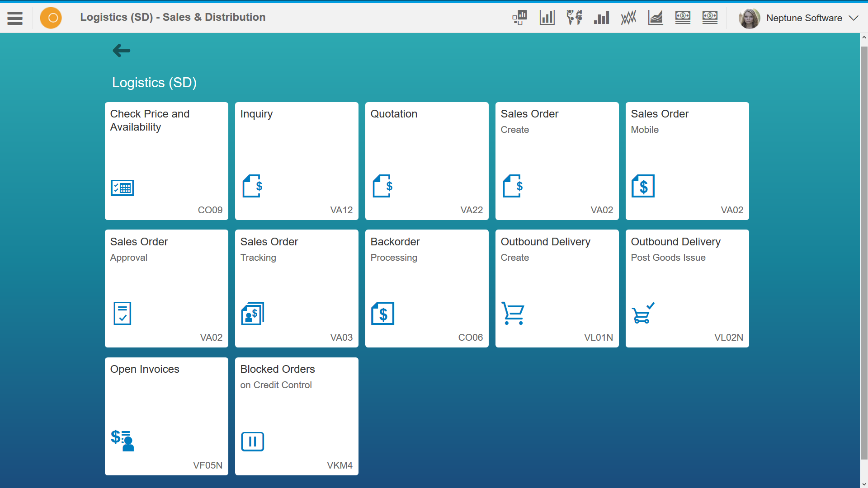Viewport: 868px width, 488px height.
Task: Toggle the hamburger menu open
Action: coord(15,18)
